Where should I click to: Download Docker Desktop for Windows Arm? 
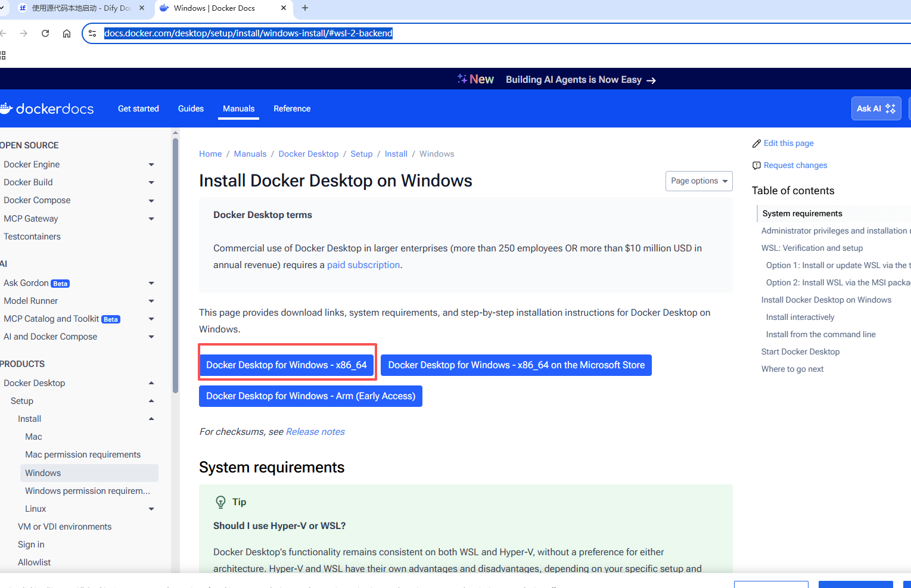pyautogui.click(x=310, y=396)
